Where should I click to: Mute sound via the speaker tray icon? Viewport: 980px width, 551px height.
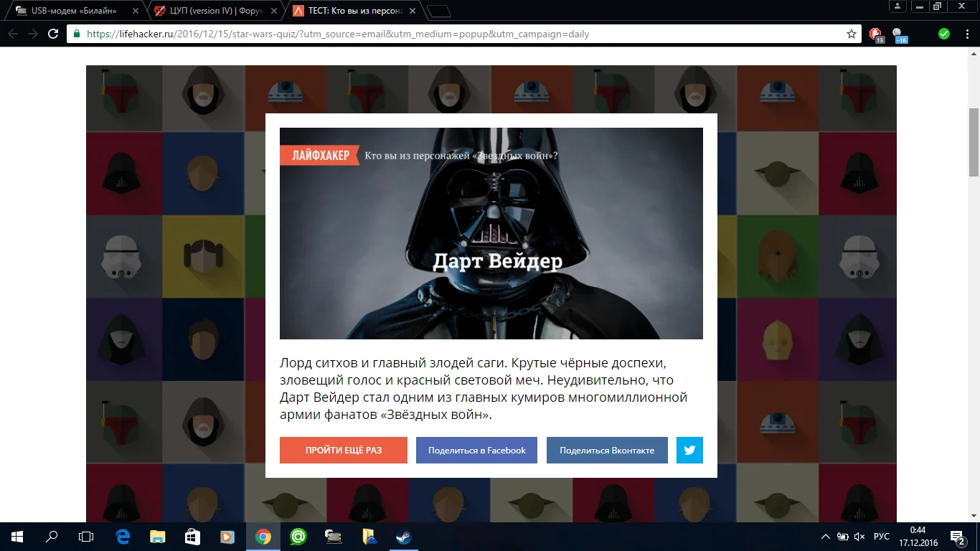click(x=858, y=536)
